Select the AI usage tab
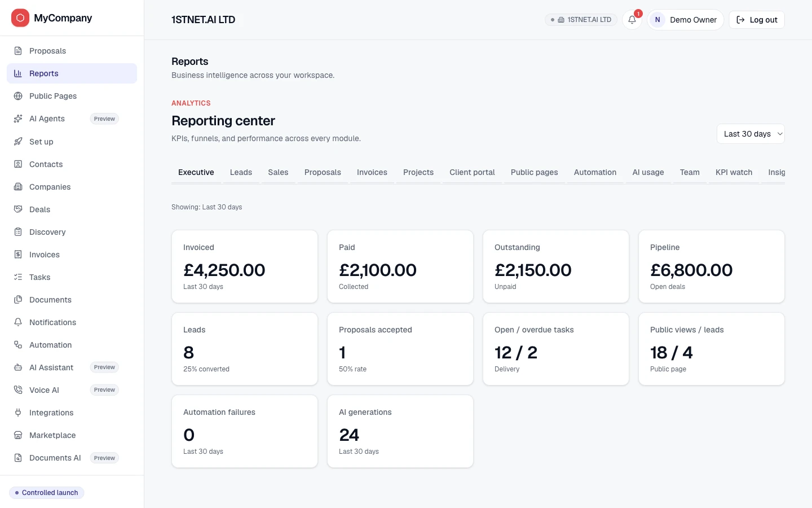This screenshot has width=812, height=508. click(x=648, y=172)
